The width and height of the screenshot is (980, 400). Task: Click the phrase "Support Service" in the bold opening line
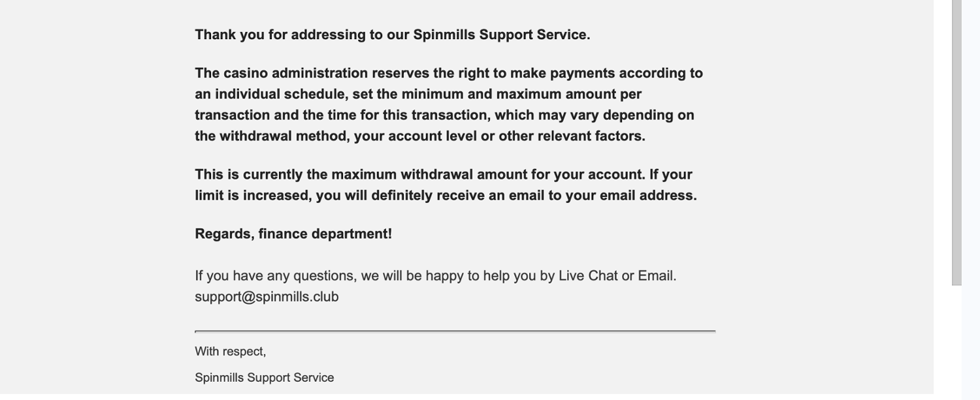pyautogui.click(x=533, y=35)
